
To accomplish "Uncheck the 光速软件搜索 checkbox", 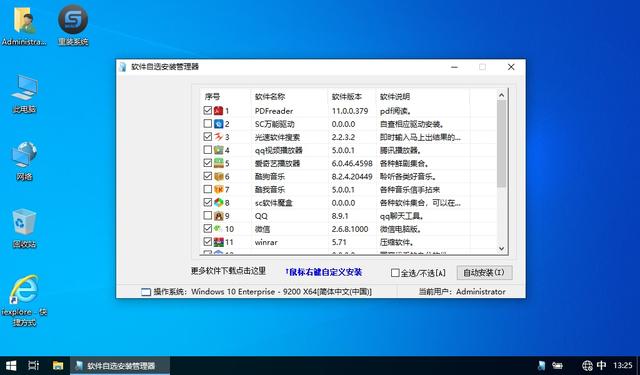I will point(207,136).
